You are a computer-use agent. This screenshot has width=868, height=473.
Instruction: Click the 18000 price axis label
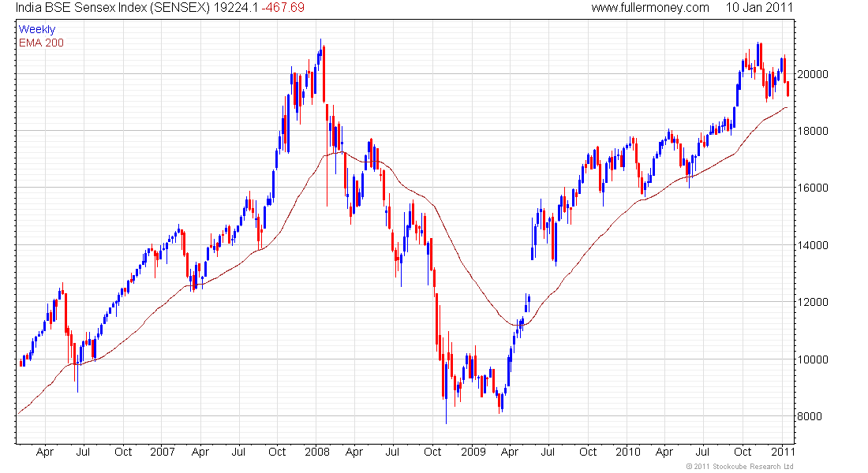point(813,131)
